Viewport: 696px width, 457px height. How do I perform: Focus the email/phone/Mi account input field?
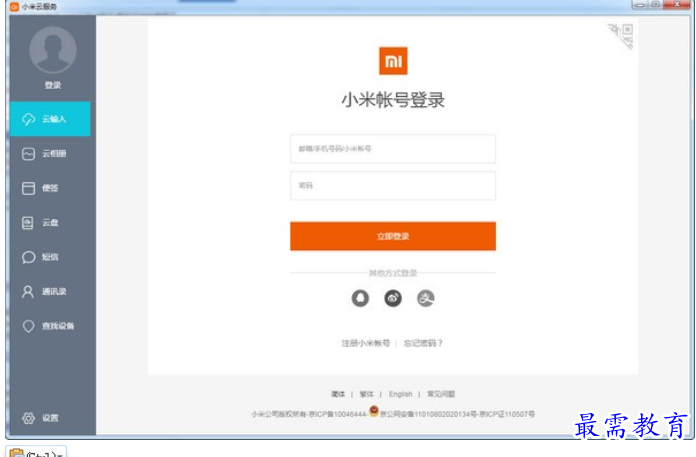[x=393, y=149]
